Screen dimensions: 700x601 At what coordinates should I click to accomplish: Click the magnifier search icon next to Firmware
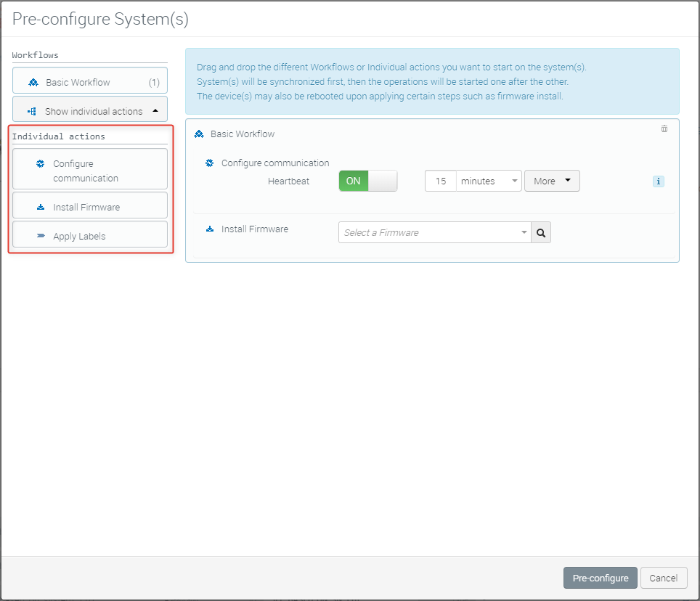[x=541, y=232]
